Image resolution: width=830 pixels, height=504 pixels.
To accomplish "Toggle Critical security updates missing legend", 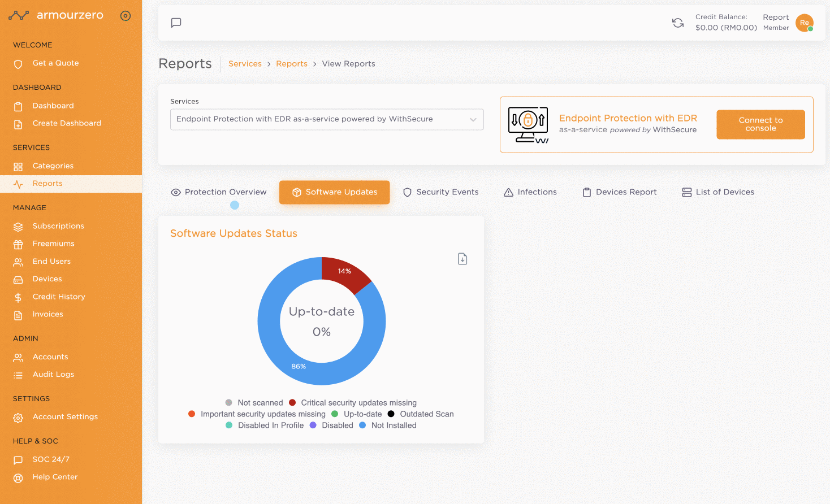I will [x=353, y=403].
